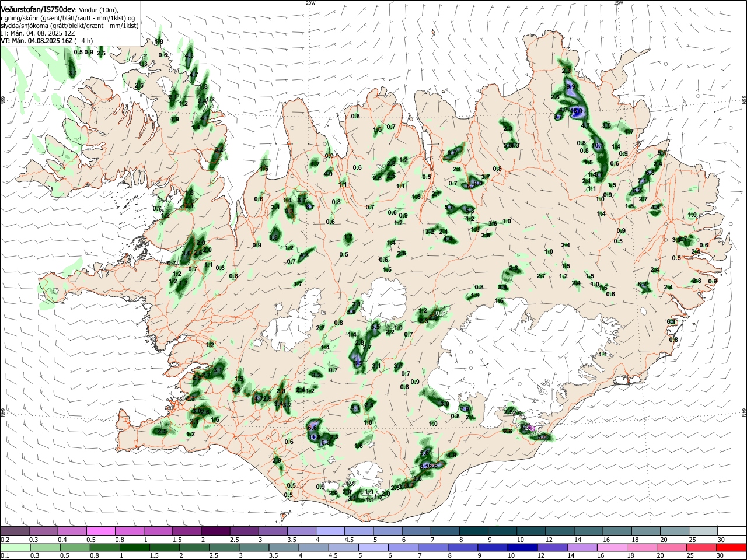
Task: Select top-row legend swatch between 2 and 2.5
Action: tap(215, 531)
